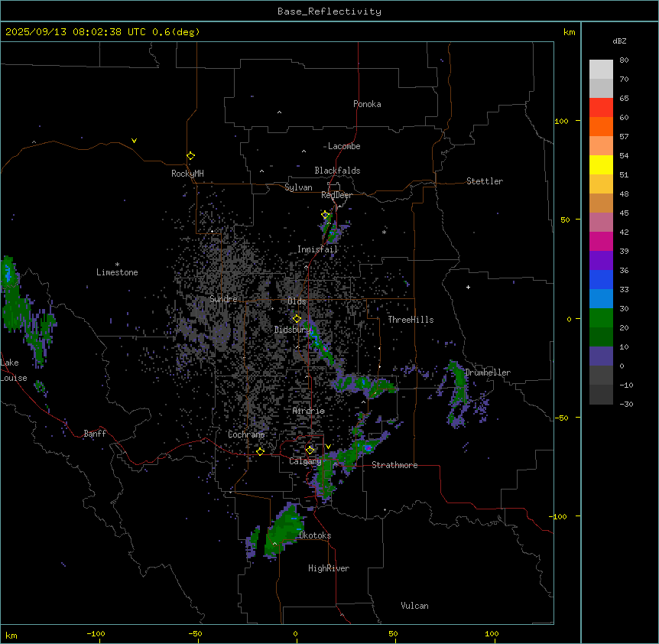The image size is (659, 644).
Task: Click the 100 km tick on right axis
Action: (x=561, y=121)
